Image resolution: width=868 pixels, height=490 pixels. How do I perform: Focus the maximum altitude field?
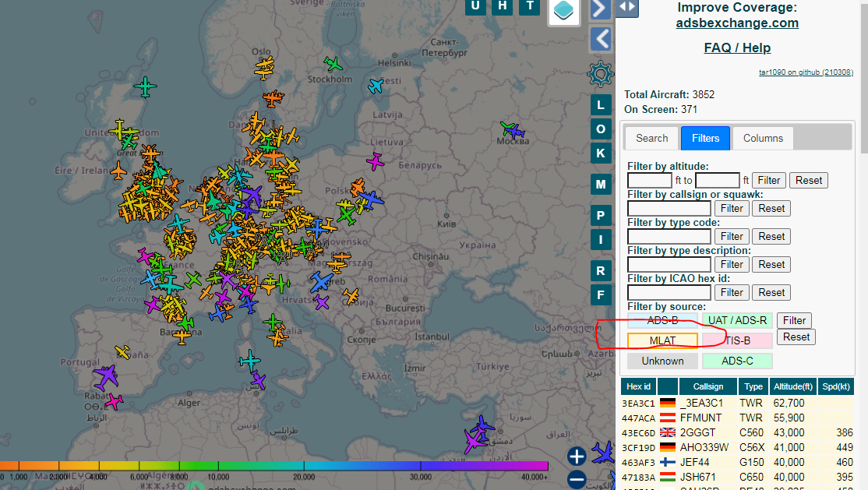(x=718, y=181)
